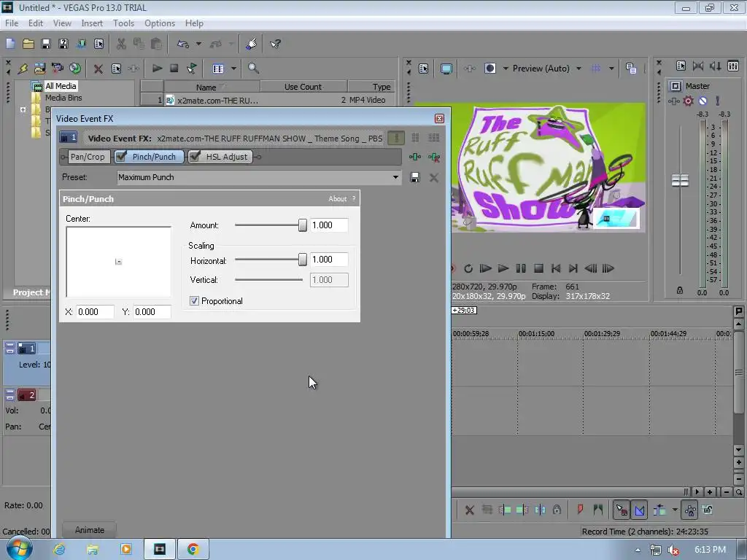747x560 pixels.
Task: Click the Insert Region green icon
Action: (598, 510)
